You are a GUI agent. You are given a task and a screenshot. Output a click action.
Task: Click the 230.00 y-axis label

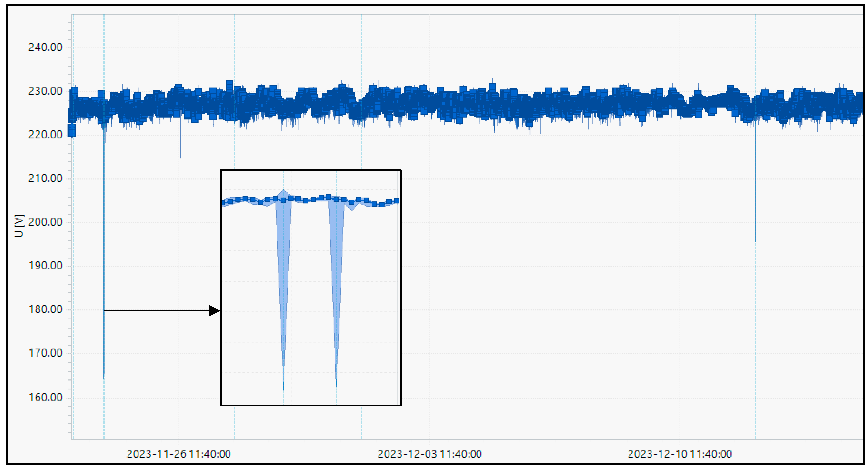click(45, 91)
